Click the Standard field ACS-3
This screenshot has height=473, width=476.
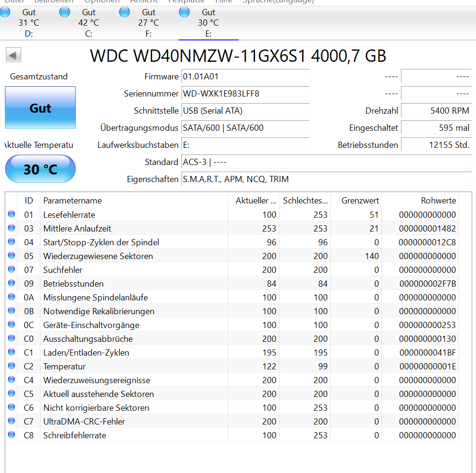coord(327,162)
